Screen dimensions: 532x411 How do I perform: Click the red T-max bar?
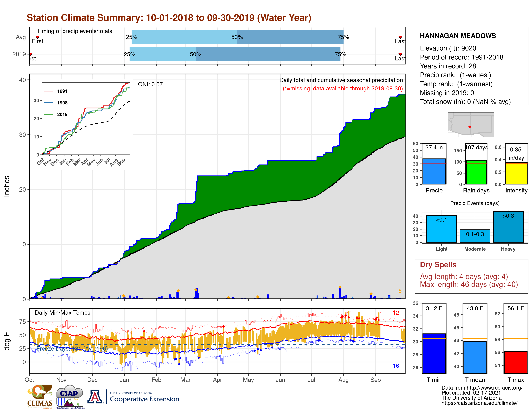tap(516, 362)
